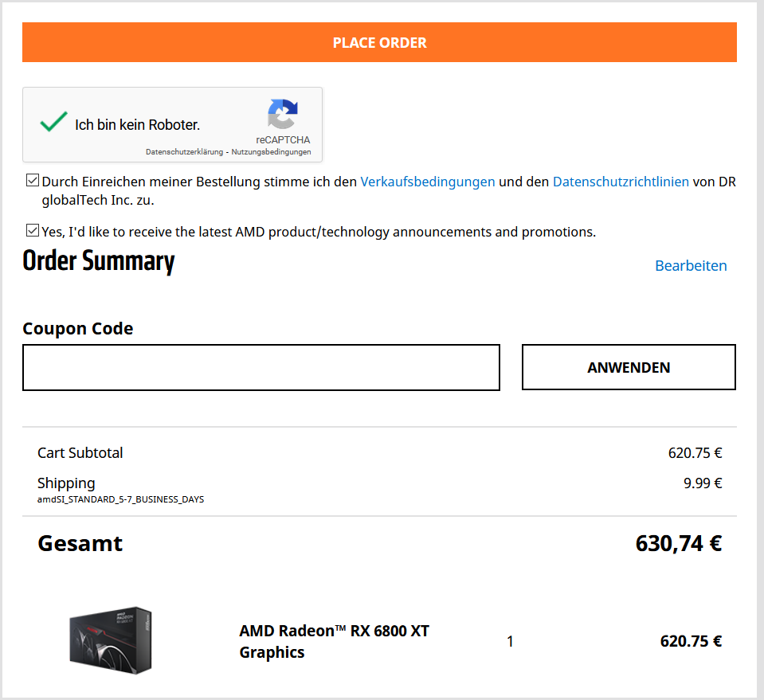The image size is (764, 700).
Task: Click the Cart Subtotal amount 620.75 €
Action: click(695, 453)
